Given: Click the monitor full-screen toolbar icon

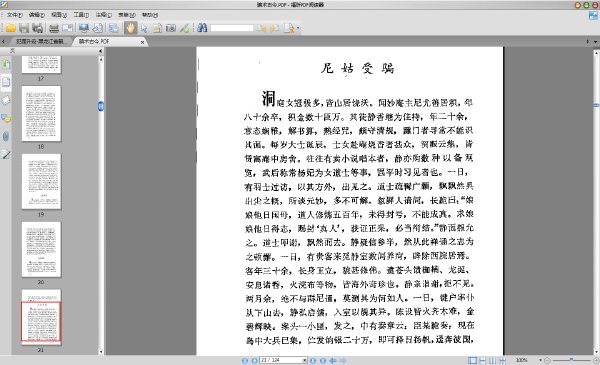Looking at the screenshot, I should coord(84,28).
